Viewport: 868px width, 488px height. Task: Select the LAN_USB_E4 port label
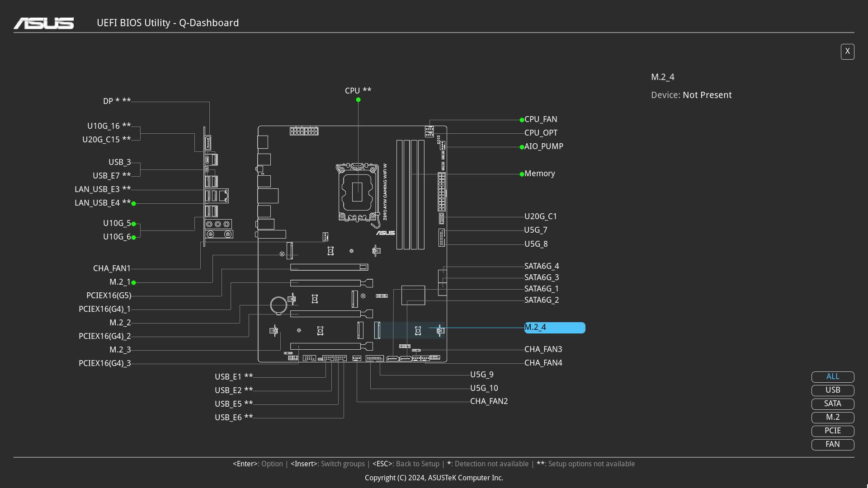[103, 203]
